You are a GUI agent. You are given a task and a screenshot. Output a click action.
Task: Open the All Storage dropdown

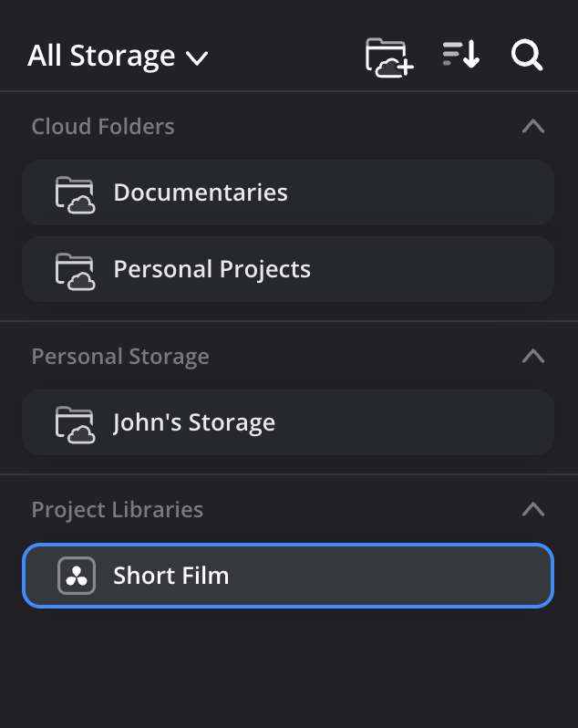point(118,57)
